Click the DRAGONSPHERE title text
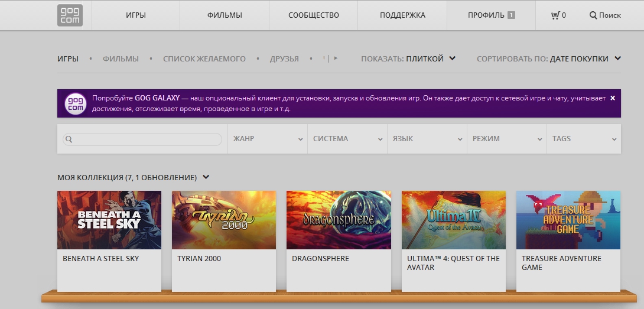The image size is (644, 309). (320, 259)
